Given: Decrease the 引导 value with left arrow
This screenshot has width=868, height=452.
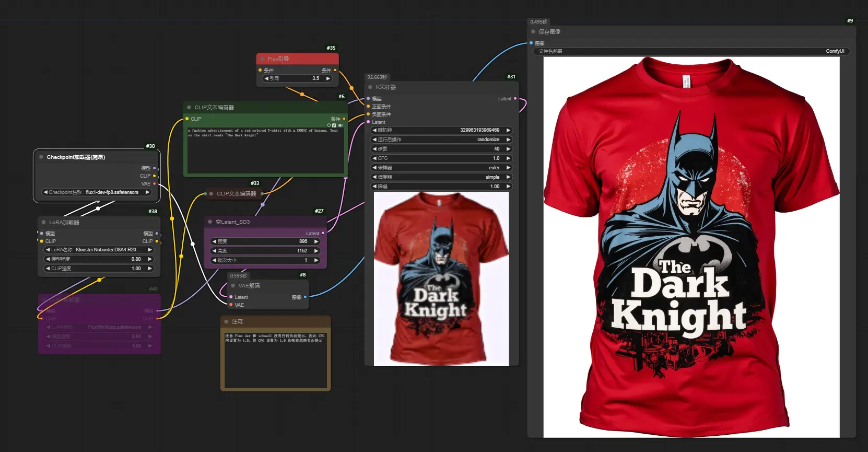Looking at the screenshot, I should (x=266, y=78).
